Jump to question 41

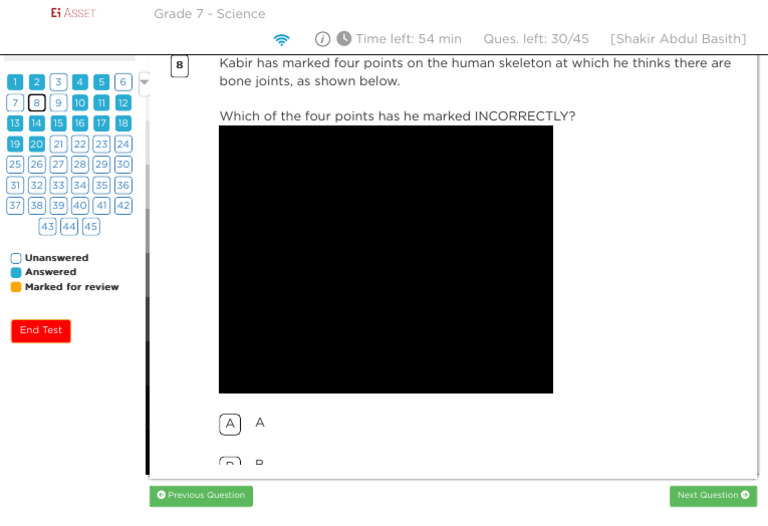101,205
